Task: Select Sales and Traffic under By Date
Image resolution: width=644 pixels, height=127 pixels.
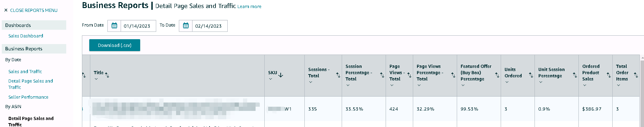Action: [x=25, y=71]
